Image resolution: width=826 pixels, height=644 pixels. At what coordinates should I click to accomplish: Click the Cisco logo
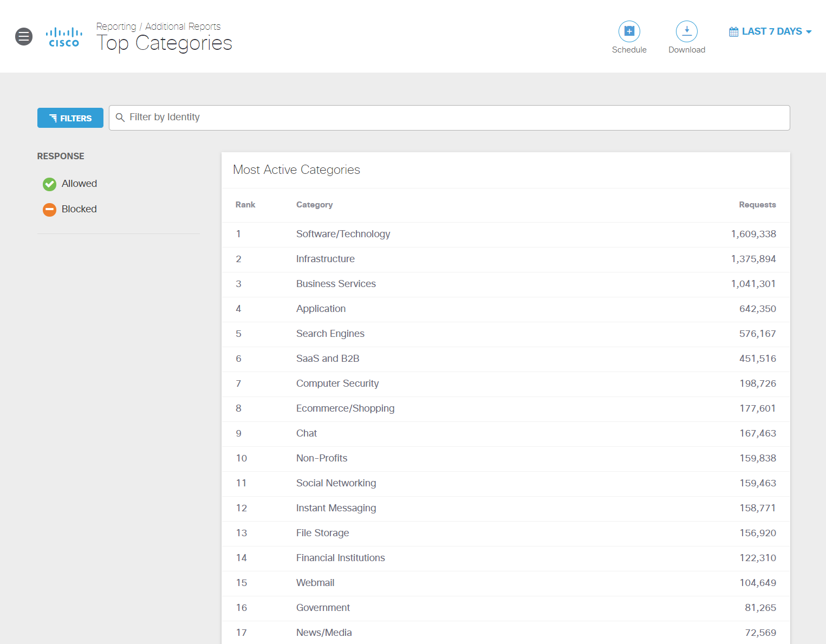[x=63, y=36]
